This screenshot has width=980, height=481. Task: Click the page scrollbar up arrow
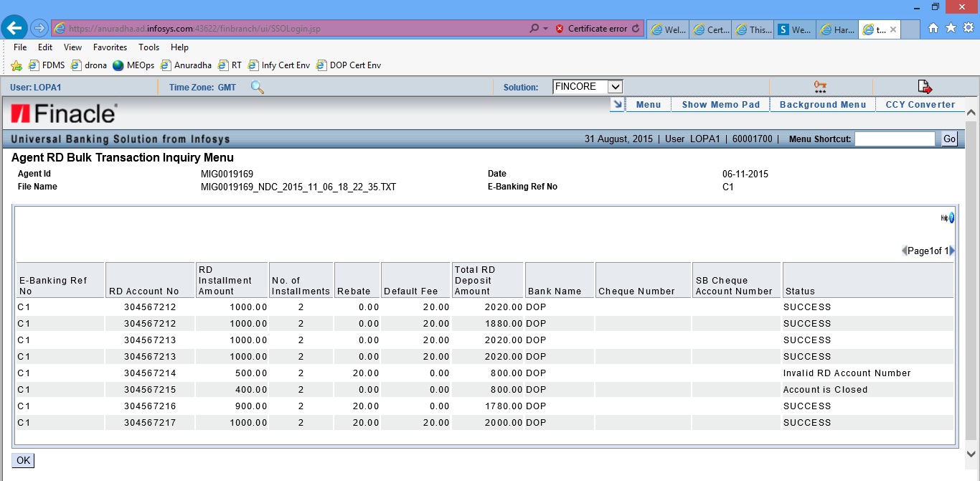pyautogui.click(x=971, y=113)
